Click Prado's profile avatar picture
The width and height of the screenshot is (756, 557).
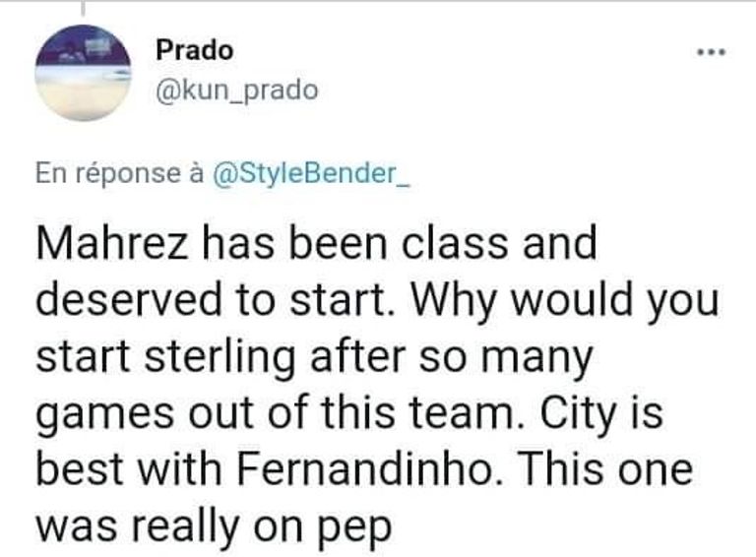(x=83, y=72)
